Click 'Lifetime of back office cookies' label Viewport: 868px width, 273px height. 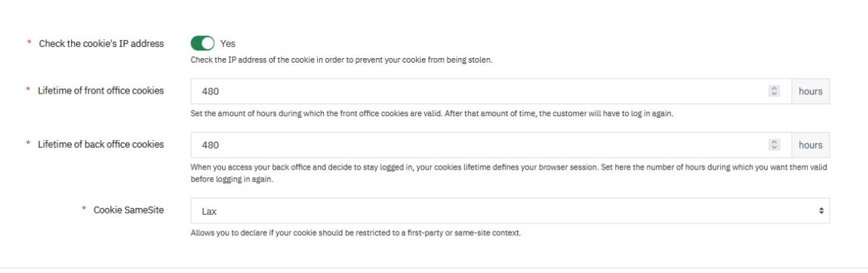click(x=100, y=144)
